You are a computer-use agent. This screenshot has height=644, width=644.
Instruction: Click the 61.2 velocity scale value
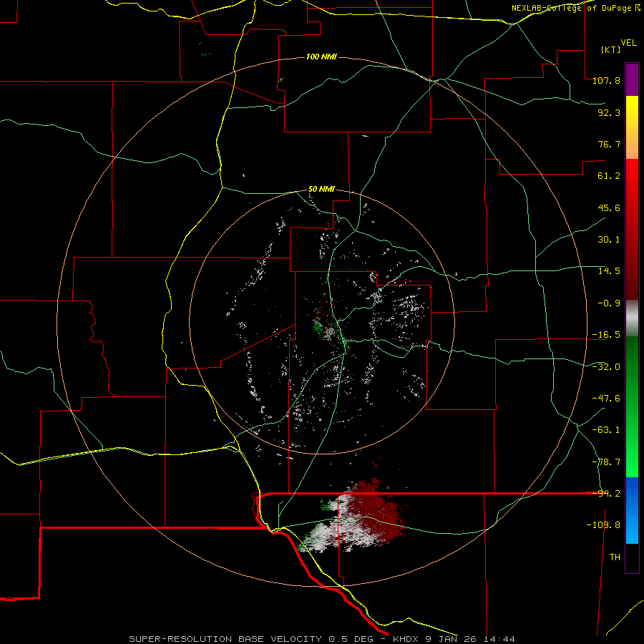coord(609,176)
